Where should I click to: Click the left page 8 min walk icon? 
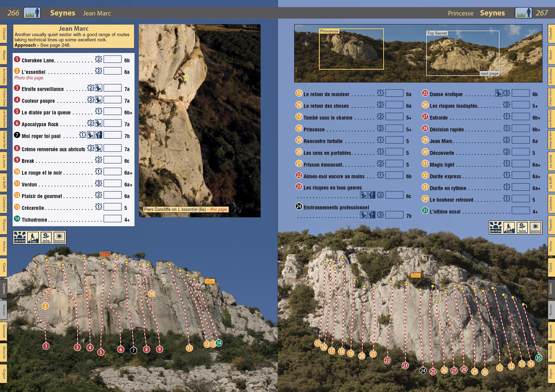click(x=33, y=237)
